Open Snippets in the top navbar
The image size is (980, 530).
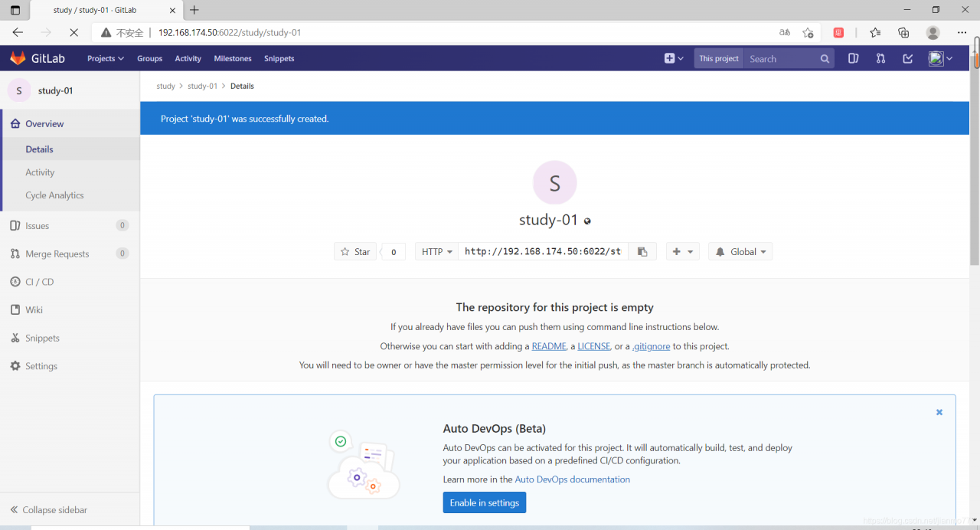[279, 58]
